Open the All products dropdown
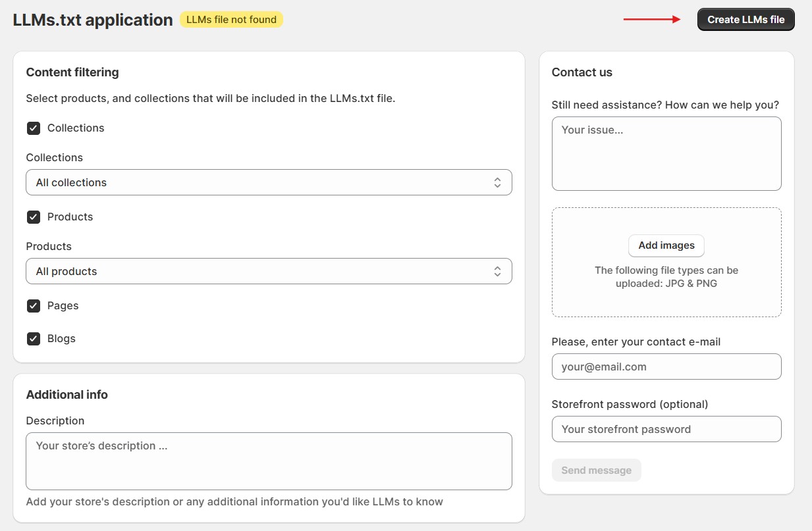 [269, 271]
